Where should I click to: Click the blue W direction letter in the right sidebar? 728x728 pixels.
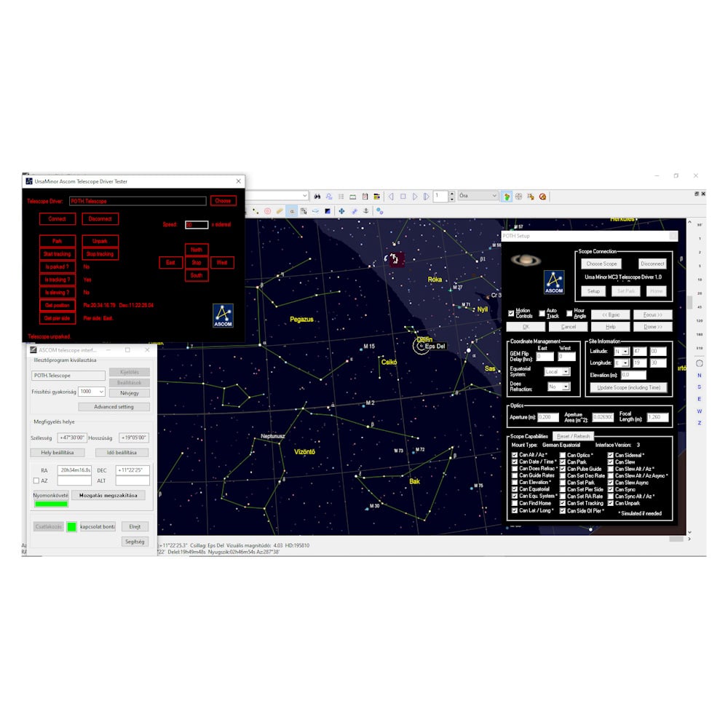[x=699, y=411]
